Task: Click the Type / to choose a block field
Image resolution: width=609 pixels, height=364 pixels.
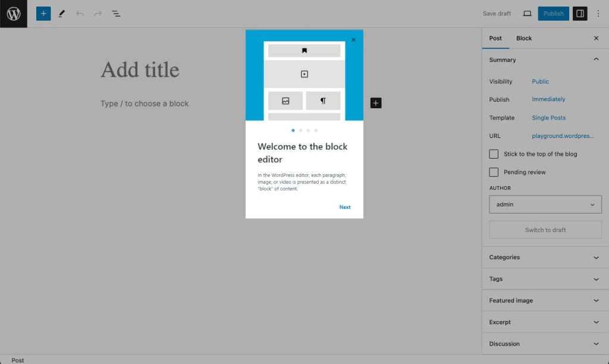Action: click(145, 103)
